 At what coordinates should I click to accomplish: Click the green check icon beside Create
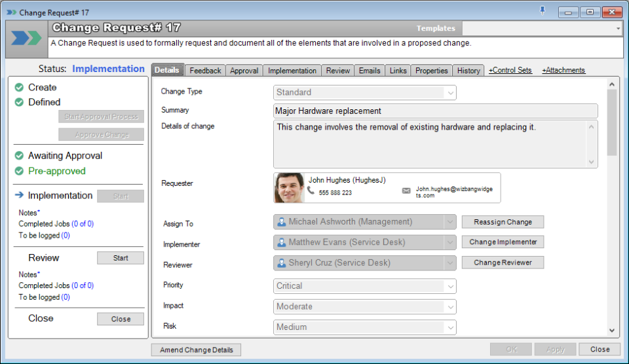(19, 87)
